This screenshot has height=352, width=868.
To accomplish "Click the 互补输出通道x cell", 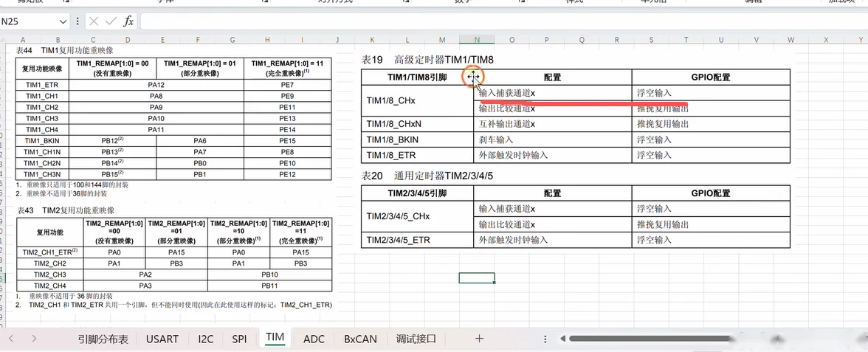I will point(552,124).
